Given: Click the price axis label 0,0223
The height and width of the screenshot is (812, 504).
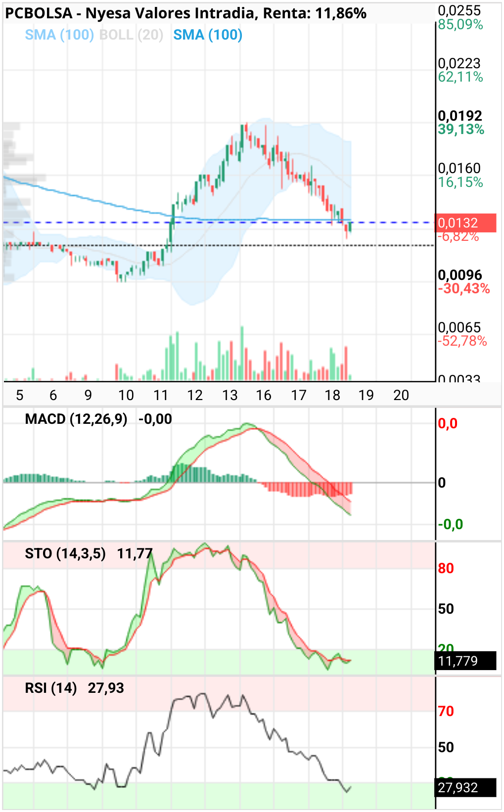Looking at the screenshot, I should coord(459,63).
